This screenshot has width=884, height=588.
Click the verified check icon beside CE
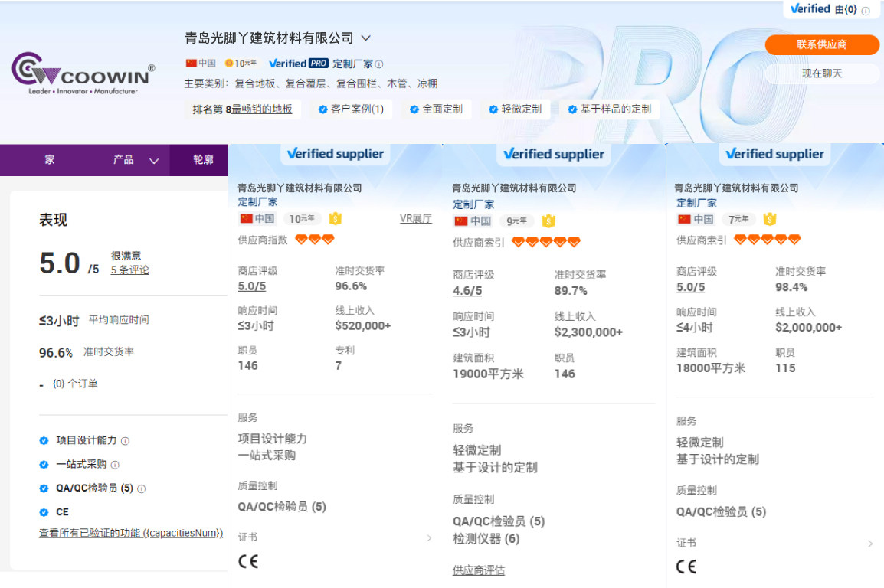(x=44, y=512)
